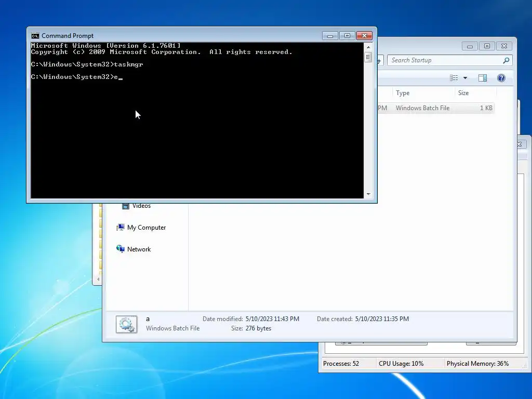
Task: Toggle the Explorer preview pane icon
Action: [483, 78]
